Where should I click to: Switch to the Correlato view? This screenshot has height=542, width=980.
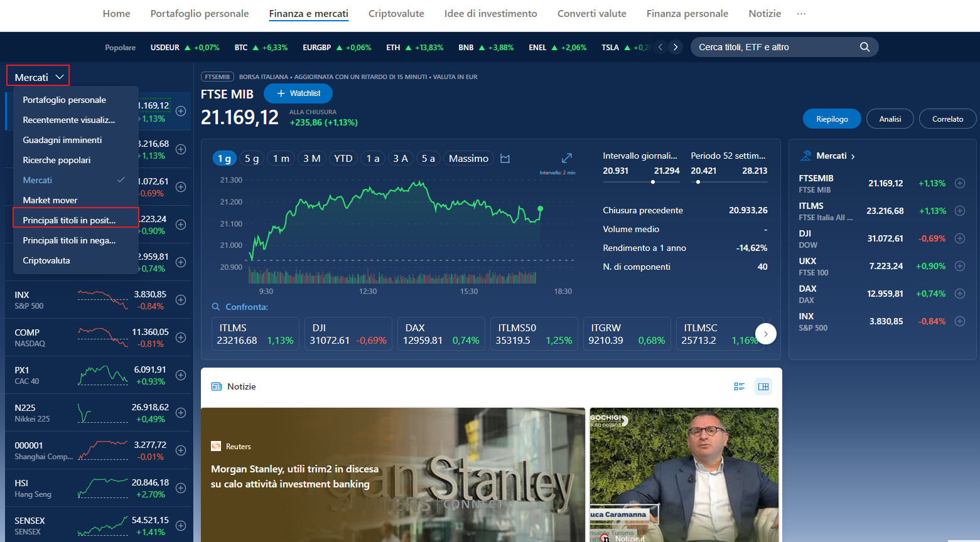(948, 119)
